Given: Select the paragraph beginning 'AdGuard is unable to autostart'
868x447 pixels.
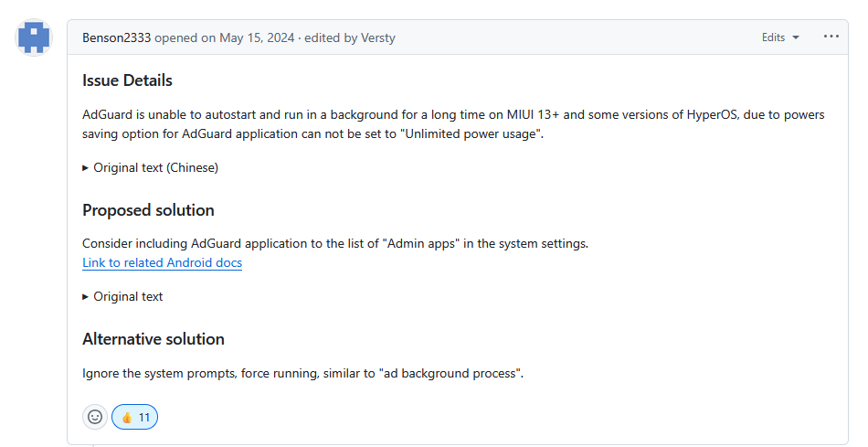Looking at the screenshot, I should click(x=453, y=124).
